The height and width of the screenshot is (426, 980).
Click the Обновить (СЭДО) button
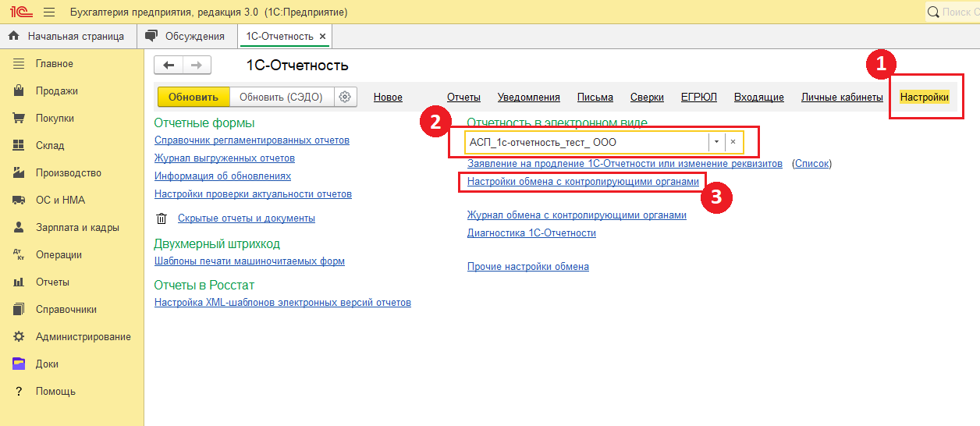coord(282,97)
